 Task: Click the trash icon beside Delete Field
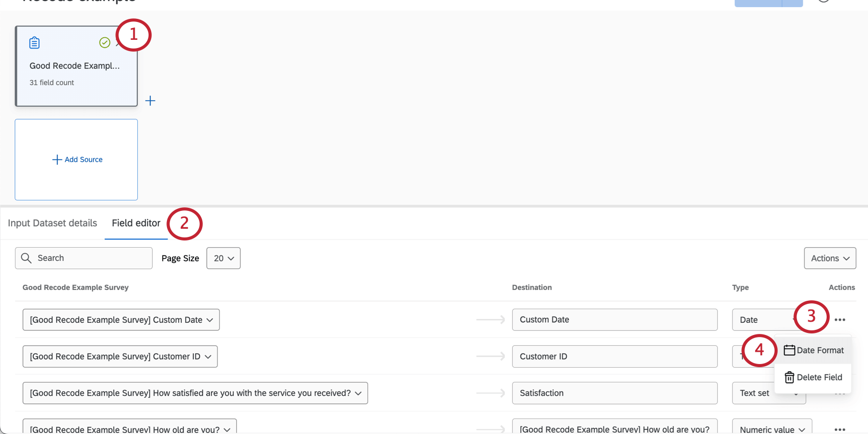(x=789, y=377)
